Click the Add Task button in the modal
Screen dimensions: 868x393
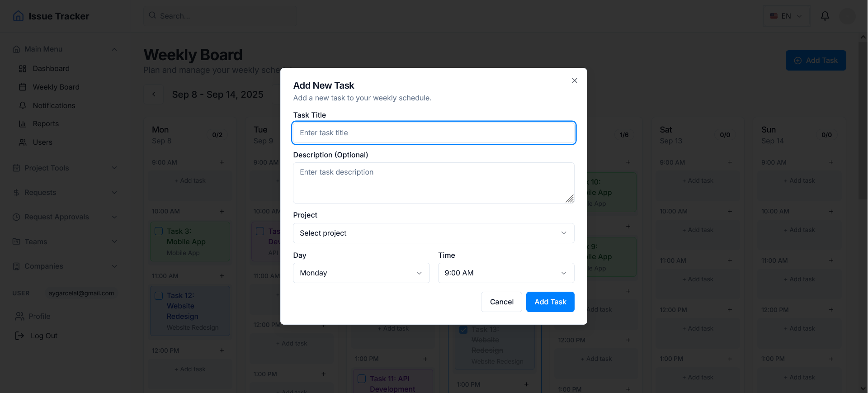pyautogui.click(x=550, y=302)
